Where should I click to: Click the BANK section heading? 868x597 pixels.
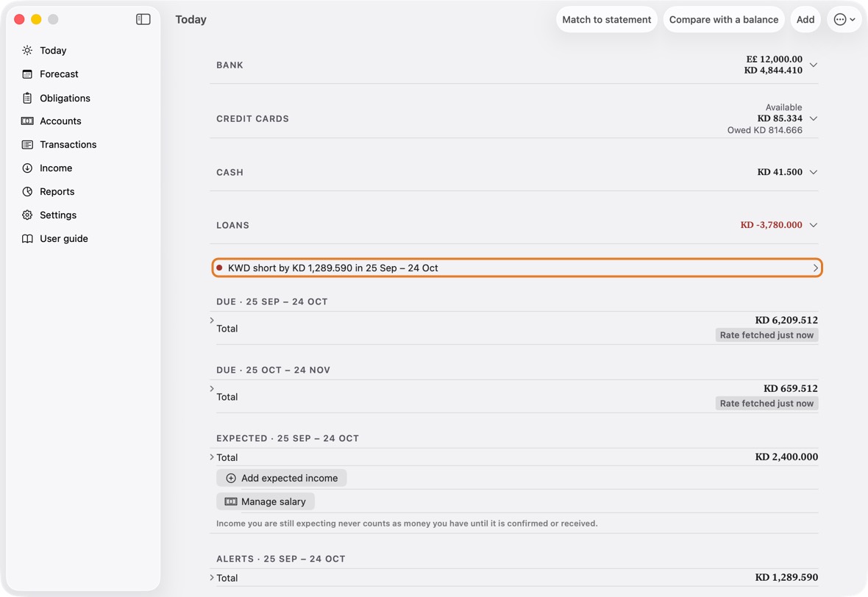[230, 65]
